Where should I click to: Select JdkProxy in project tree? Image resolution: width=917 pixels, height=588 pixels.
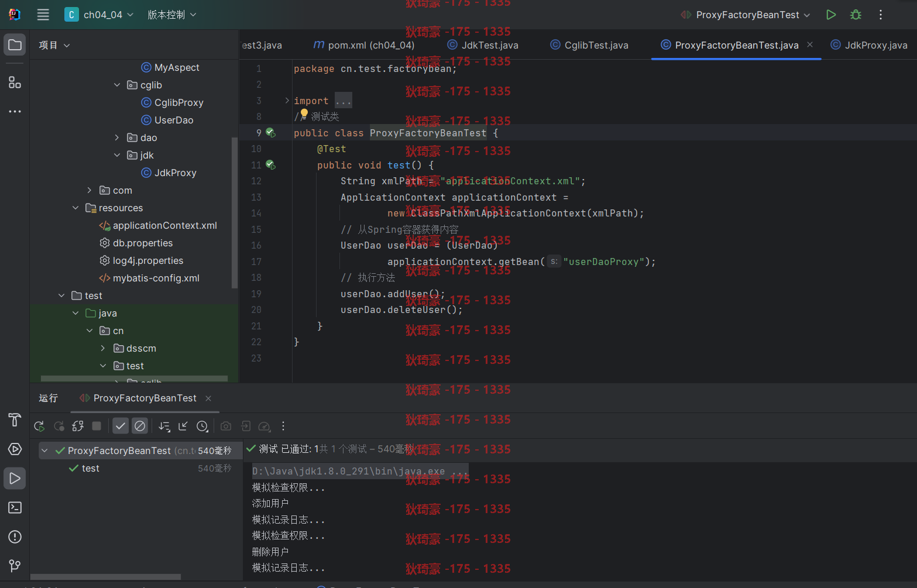point(169,173)
